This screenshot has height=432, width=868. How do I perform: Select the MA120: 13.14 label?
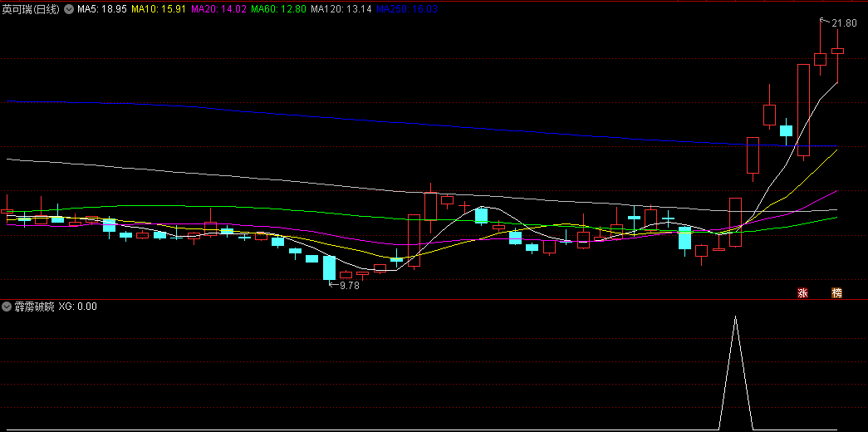pos(341,9)
